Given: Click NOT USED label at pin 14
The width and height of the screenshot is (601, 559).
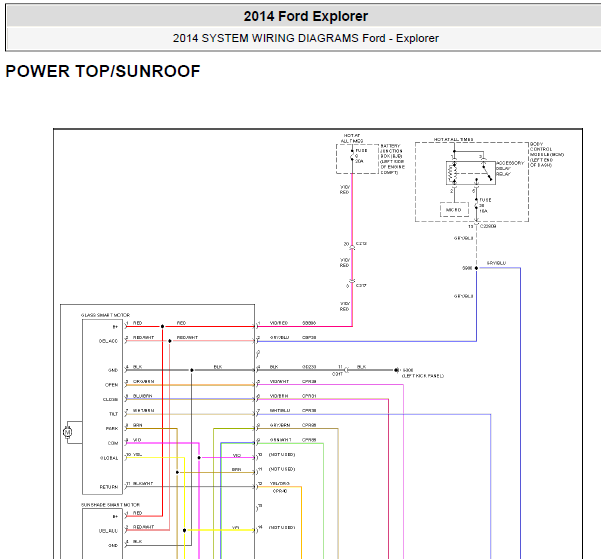Looking at the screenshot, I should point(282,528).
